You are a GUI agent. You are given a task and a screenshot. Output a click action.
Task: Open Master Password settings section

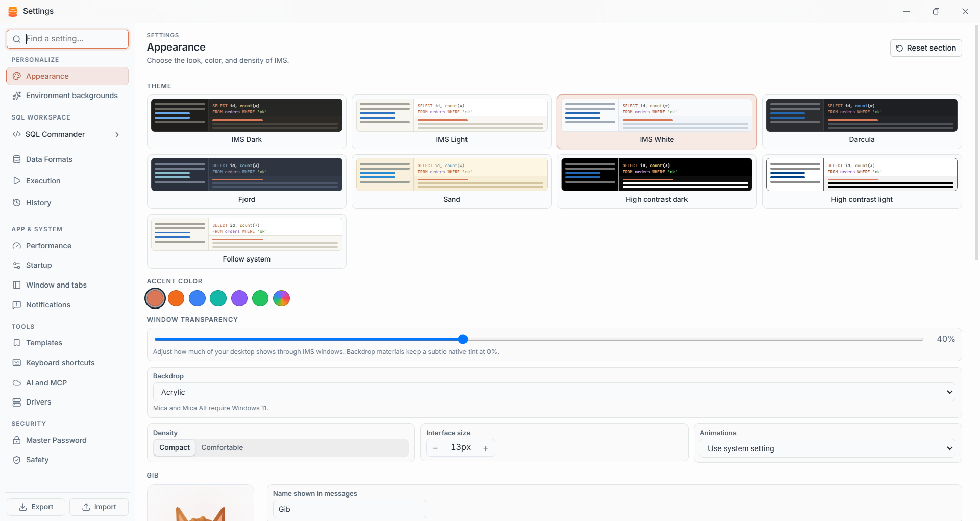(67, 440)
